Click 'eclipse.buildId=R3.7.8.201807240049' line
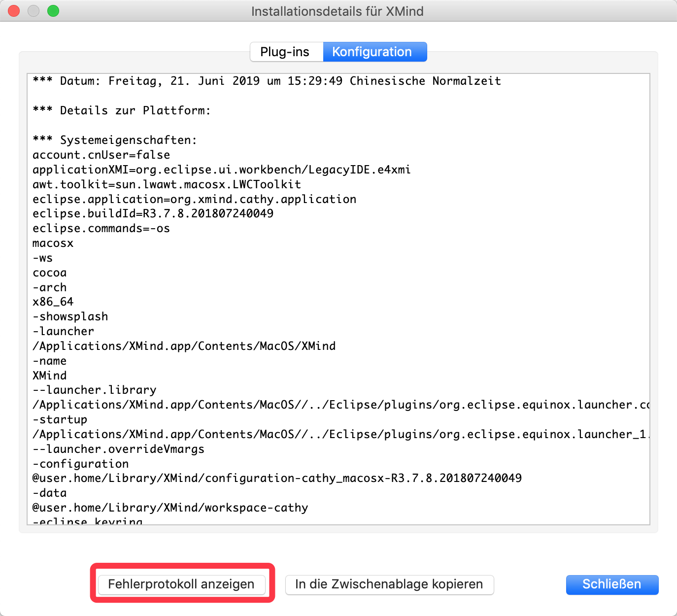The height and width of the screenshot is (616, 677). 153,213
